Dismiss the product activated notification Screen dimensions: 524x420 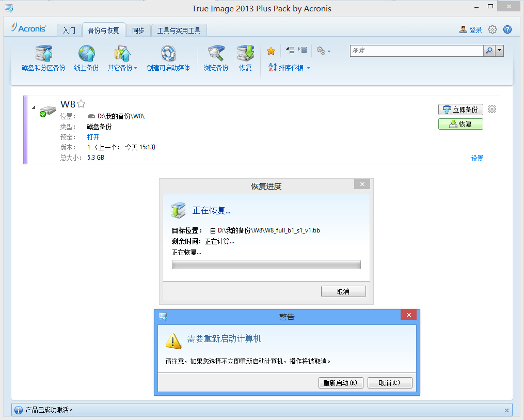506,410
